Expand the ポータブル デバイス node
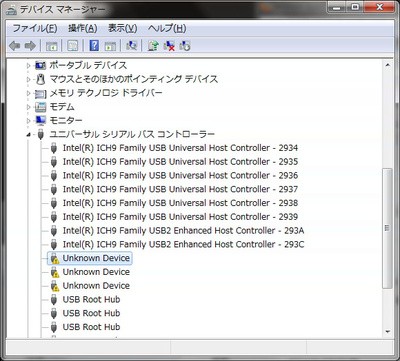The image size is (400, 361). [x=29, y=65]
